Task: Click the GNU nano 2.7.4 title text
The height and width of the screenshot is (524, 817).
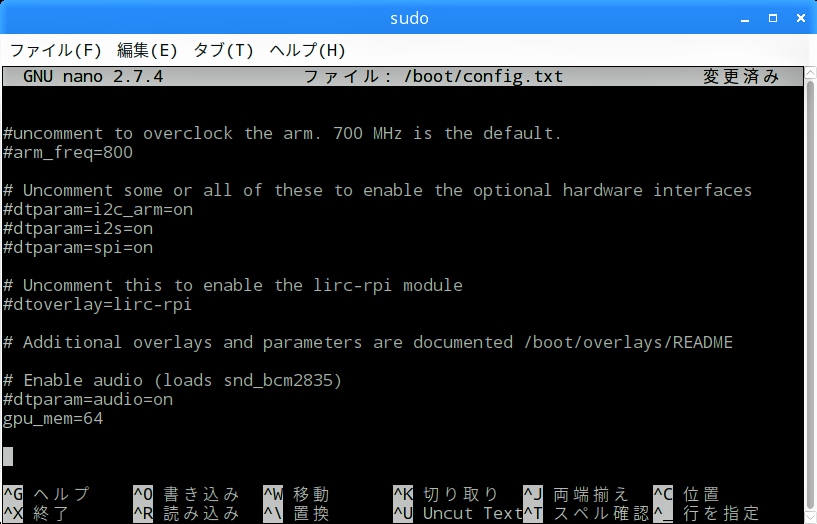Action: point(93,77)
